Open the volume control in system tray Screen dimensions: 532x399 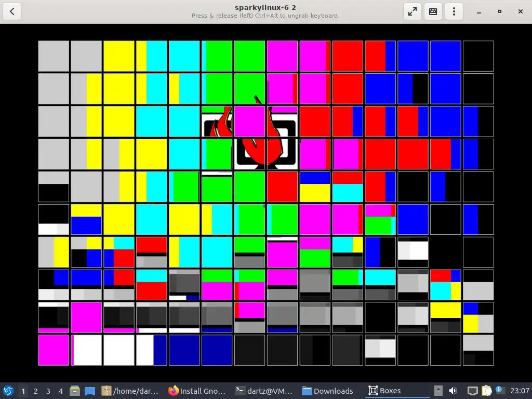coord(453,391)
